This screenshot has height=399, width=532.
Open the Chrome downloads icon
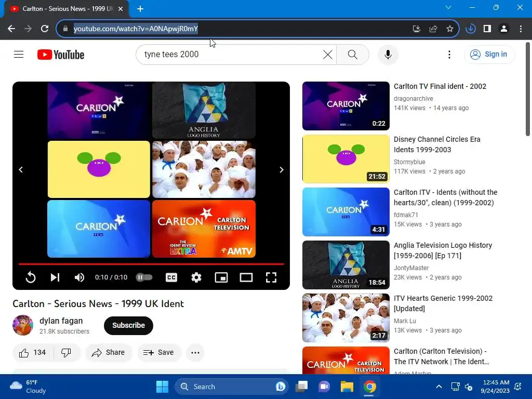(470, 29)
